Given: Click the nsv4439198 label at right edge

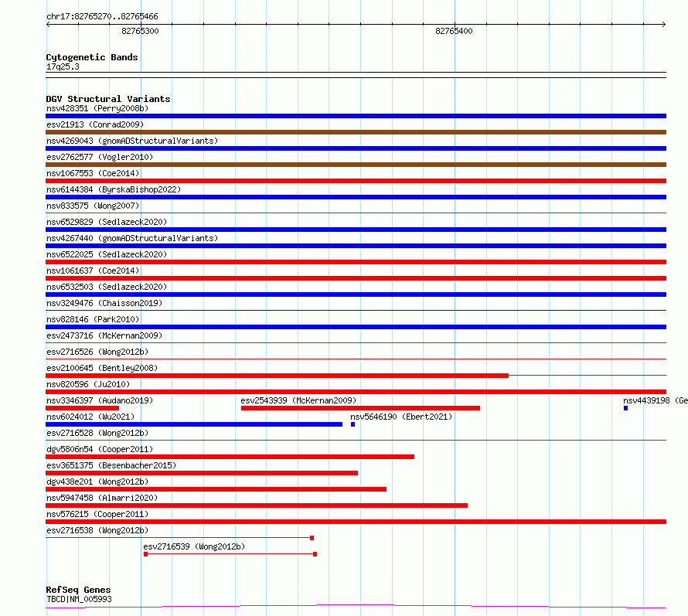Looking at the screenshot, I should click(x=655, y=400).
